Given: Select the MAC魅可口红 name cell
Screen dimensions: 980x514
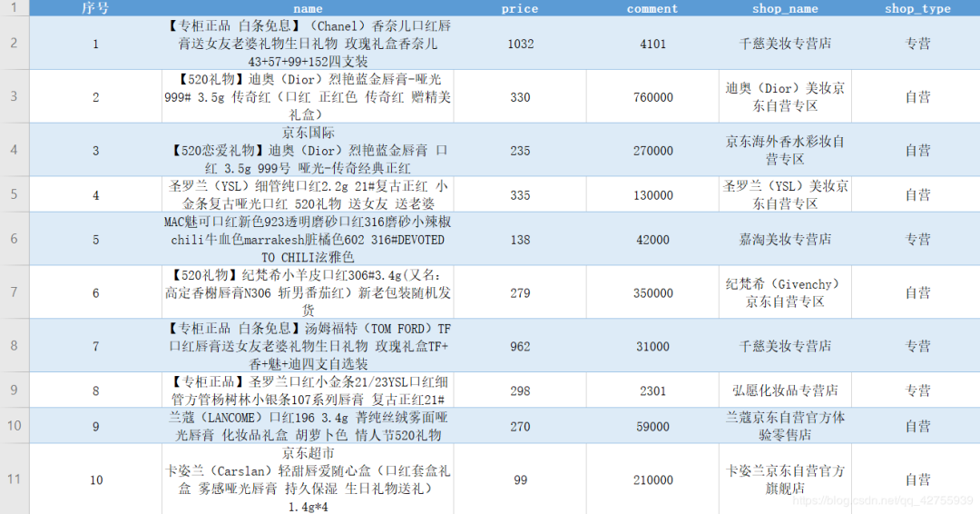Looking at the screenshot, I should pyautogui.click(x=309, y=239).
